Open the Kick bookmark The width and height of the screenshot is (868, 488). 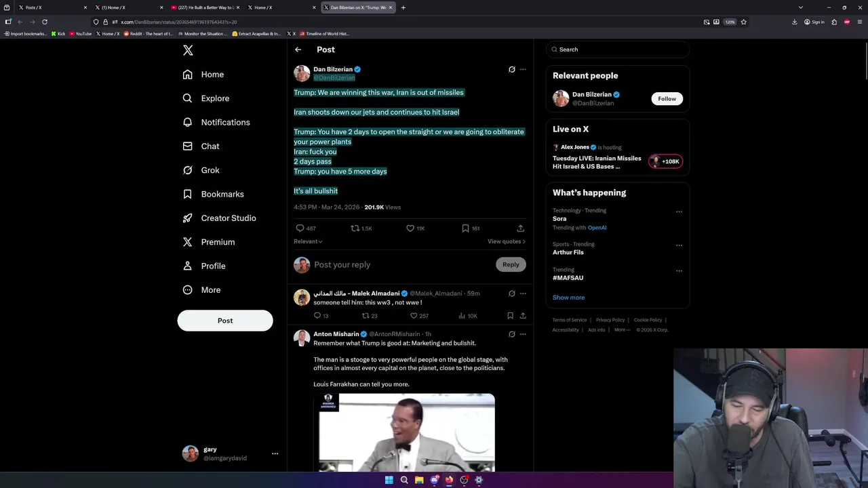click(x=58, y=33)
